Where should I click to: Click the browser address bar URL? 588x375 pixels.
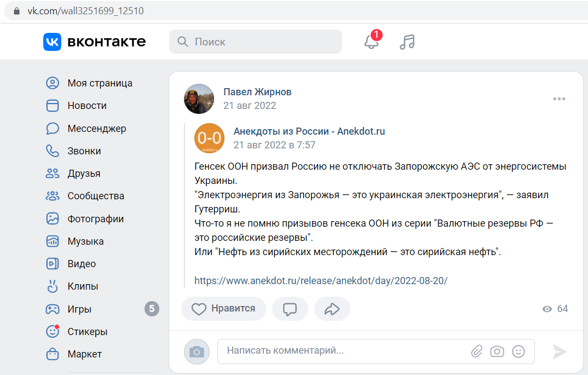click(85, 11)
